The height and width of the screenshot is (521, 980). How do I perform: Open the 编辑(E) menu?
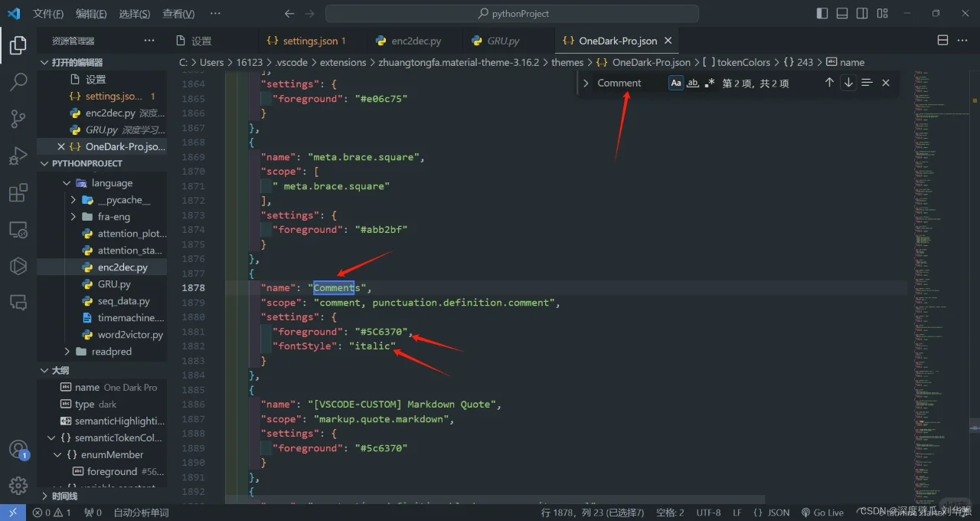click(91, 14)
